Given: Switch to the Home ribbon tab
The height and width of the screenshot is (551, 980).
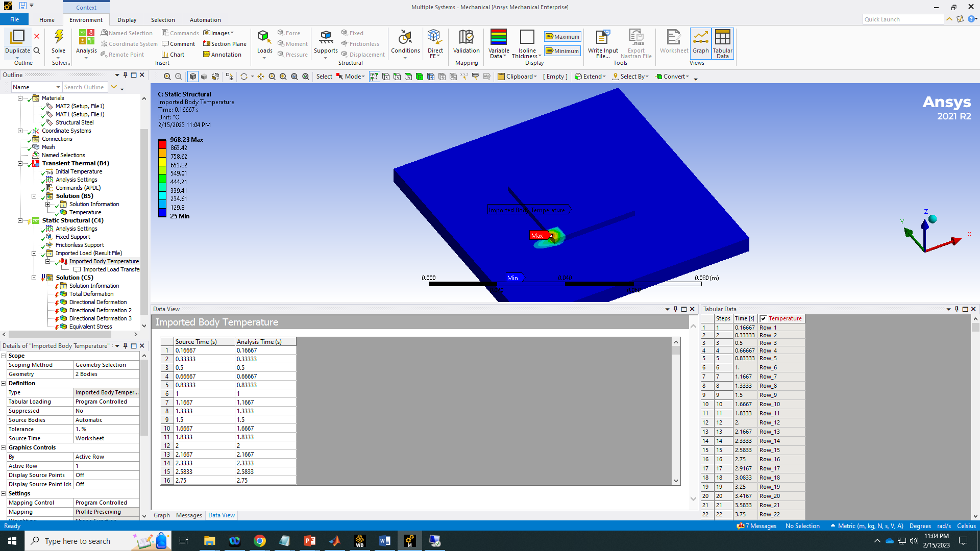Looking at the screenshot, I should [47, 20].
